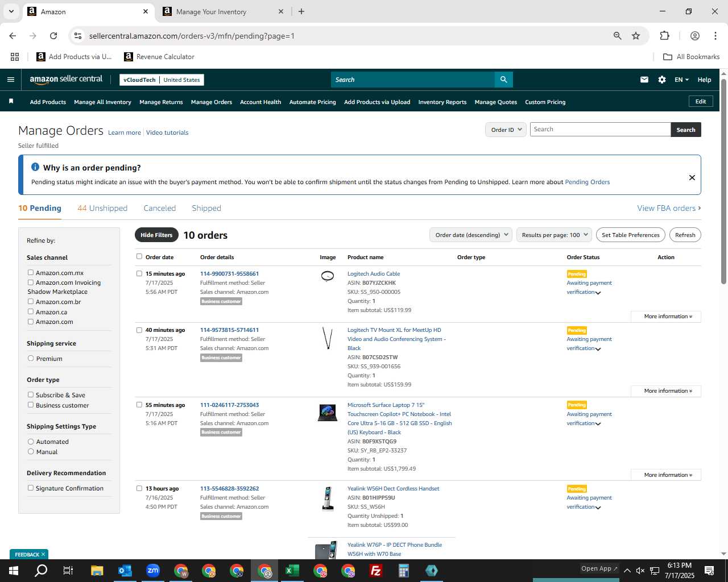Viewport: 728px width, 582px height.
Task: Expand More information for Logitech Audio Cable order
Action: (666, 317)
